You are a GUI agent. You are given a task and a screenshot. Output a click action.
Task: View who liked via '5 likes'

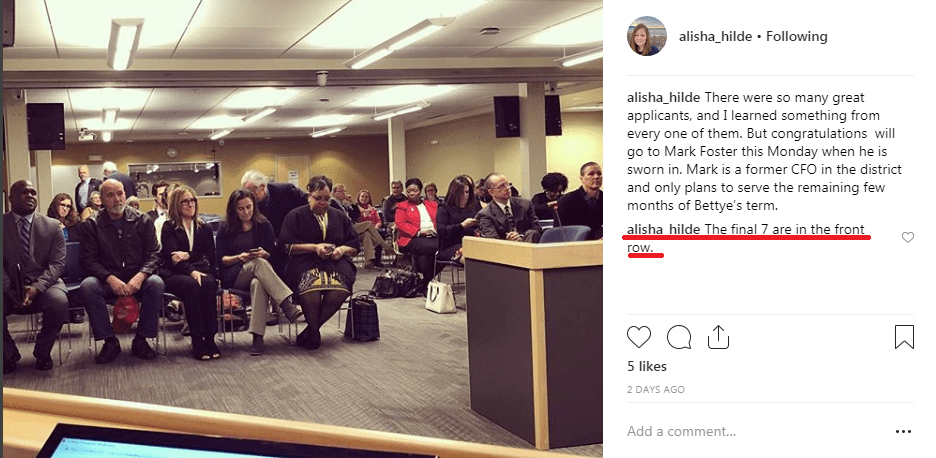646,366
